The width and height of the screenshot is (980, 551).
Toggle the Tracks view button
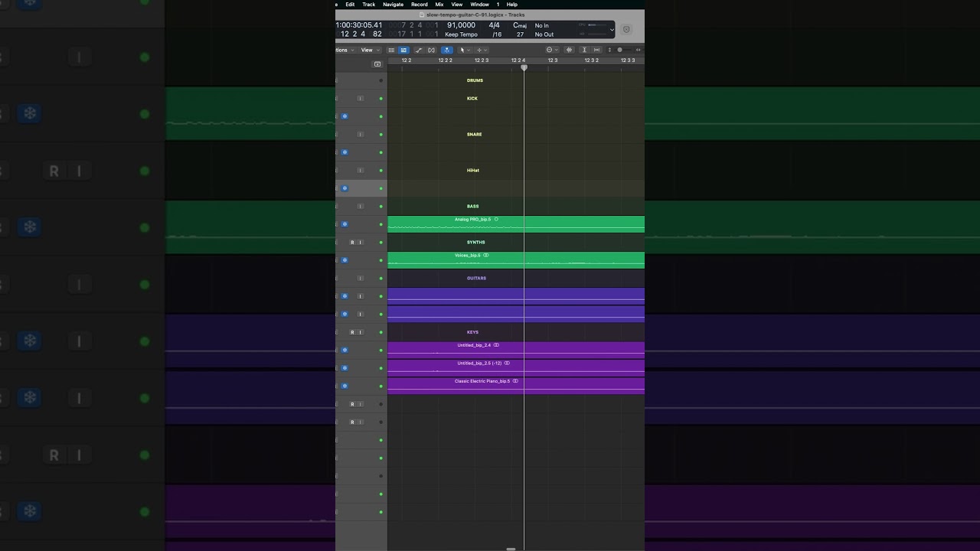tap(403, 50)
